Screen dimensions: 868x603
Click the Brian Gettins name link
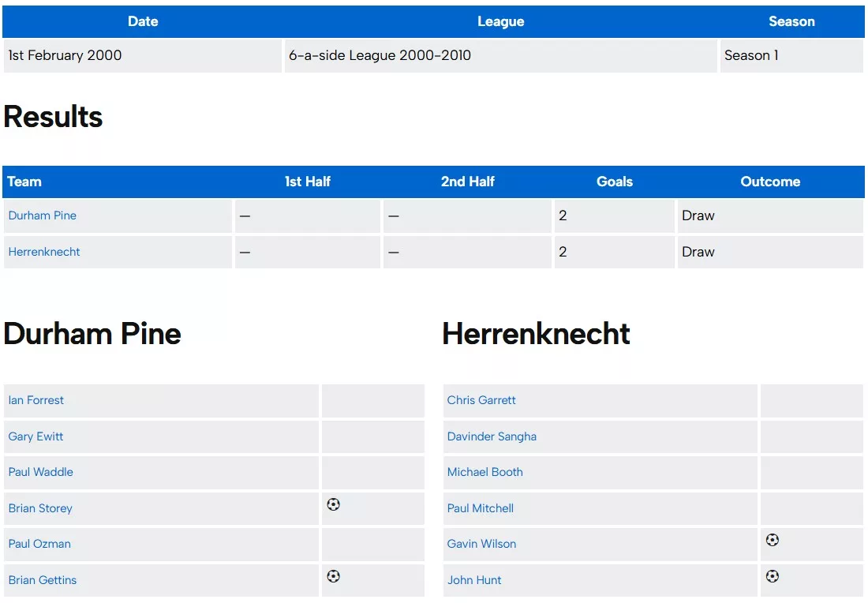pos(43,580)
